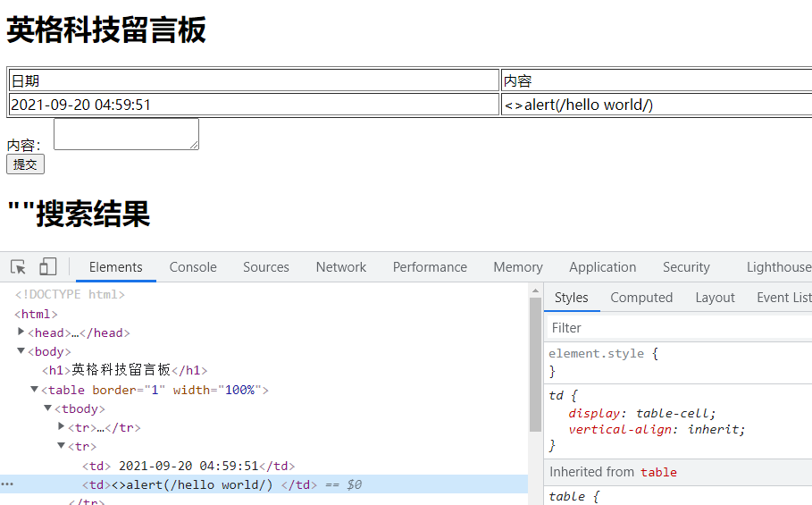
Task: Activate the inspect element picker icon
Action: 18,267
